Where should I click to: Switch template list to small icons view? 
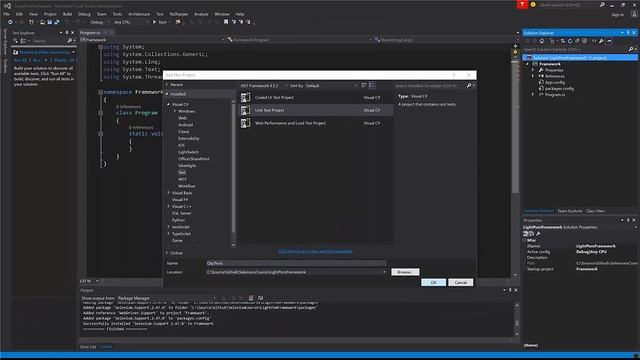coord(364,85)
